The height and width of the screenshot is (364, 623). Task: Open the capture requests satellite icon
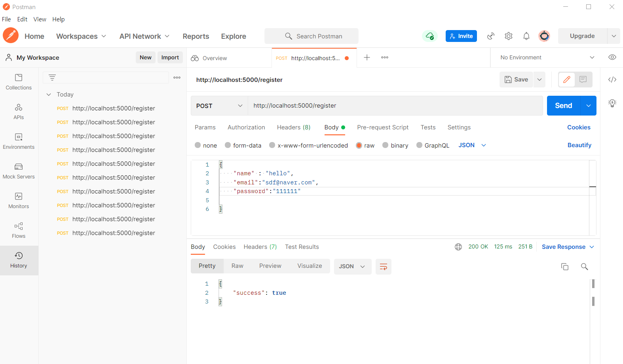point(491,36)
